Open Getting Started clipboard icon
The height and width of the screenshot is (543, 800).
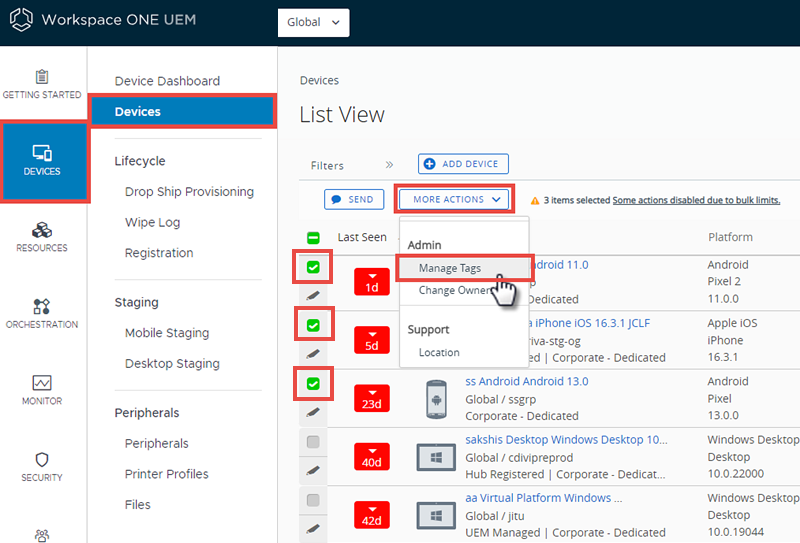point(42,77)
